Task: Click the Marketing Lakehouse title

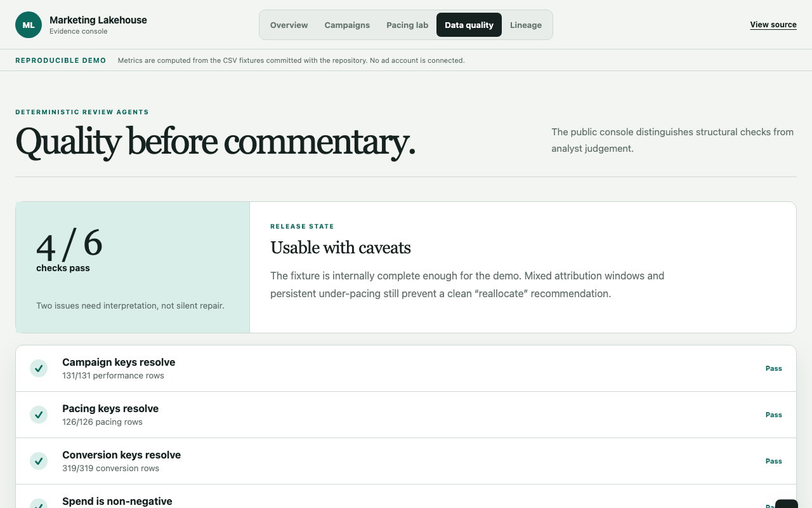Action: coord(98,20)
